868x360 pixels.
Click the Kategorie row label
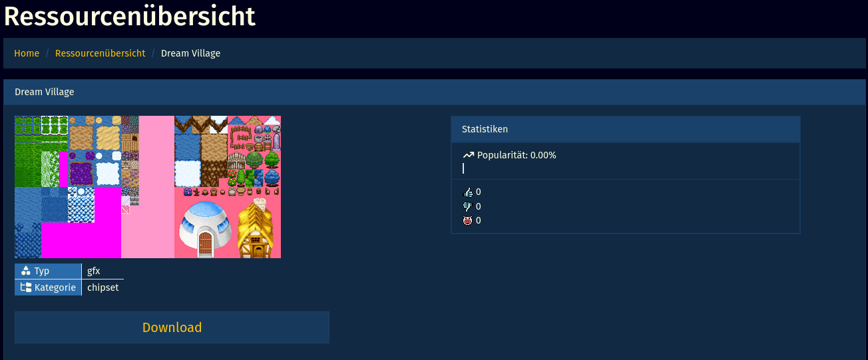55,287
